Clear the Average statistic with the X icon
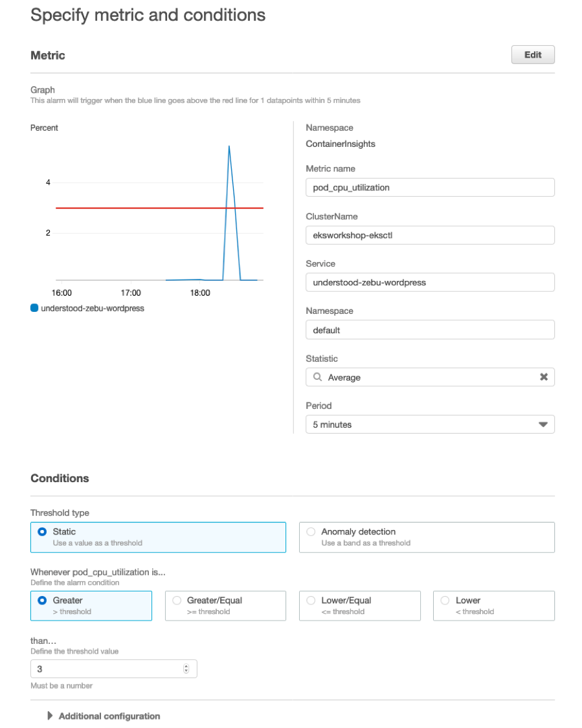The image size is (582, 728). (x=543, y=377)
